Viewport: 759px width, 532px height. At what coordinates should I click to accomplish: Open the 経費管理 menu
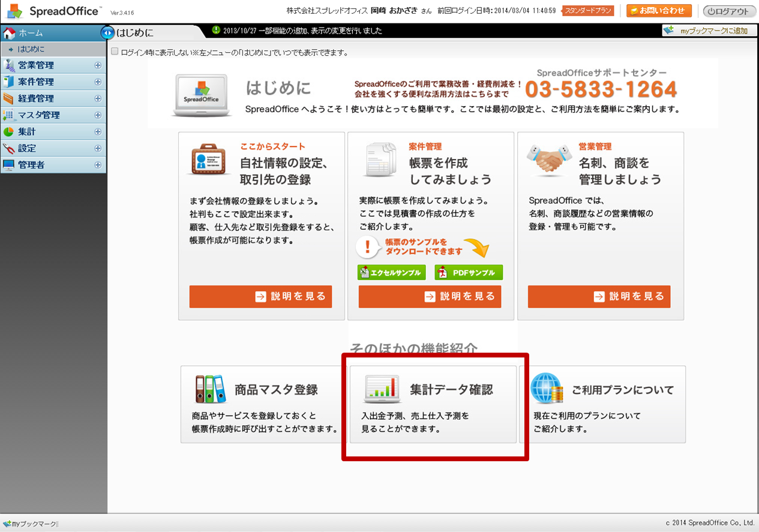tap(53, 98)
